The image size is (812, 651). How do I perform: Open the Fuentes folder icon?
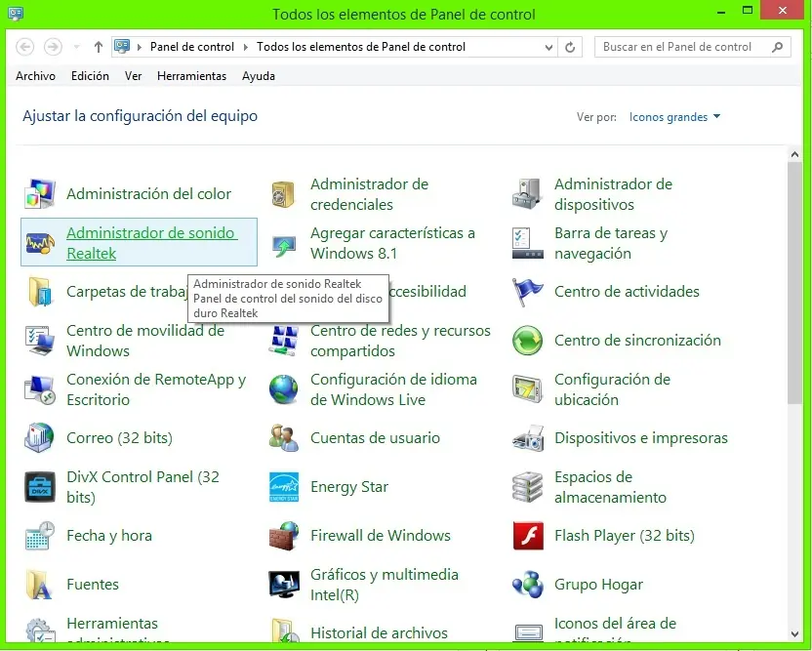tap(40, 585)
